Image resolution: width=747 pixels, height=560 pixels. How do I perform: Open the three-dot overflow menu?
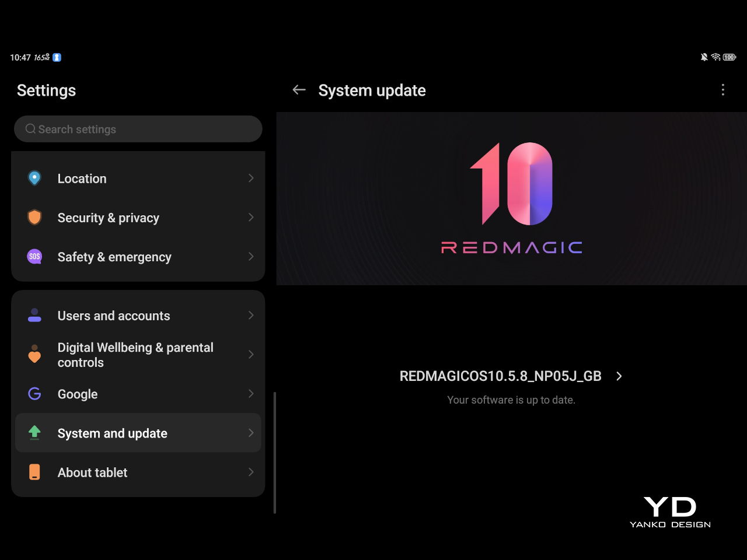coord(722,90)
